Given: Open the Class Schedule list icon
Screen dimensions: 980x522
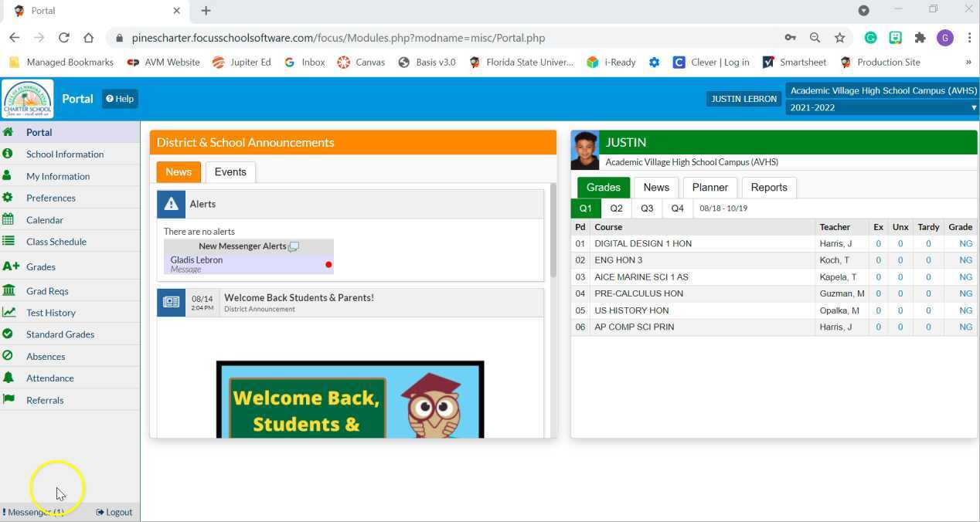Looking at the screenshot, I should (7, 241).
